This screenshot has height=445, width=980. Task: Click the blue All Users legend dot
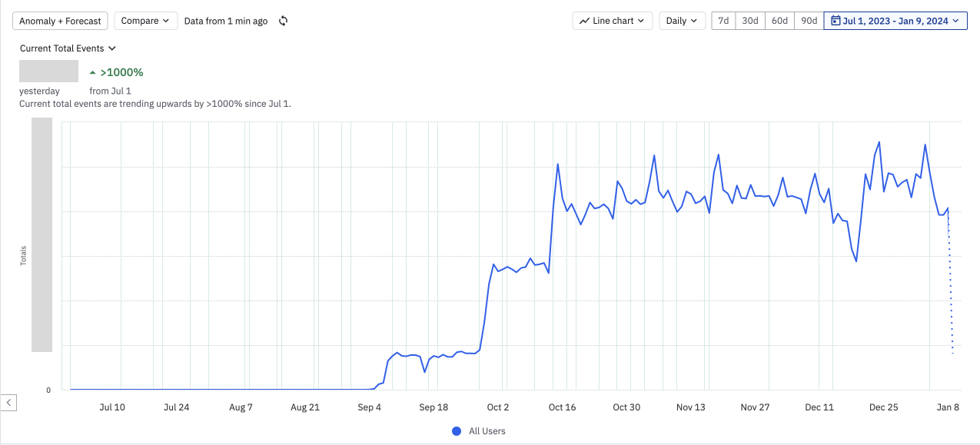click(x=457, y=431)
